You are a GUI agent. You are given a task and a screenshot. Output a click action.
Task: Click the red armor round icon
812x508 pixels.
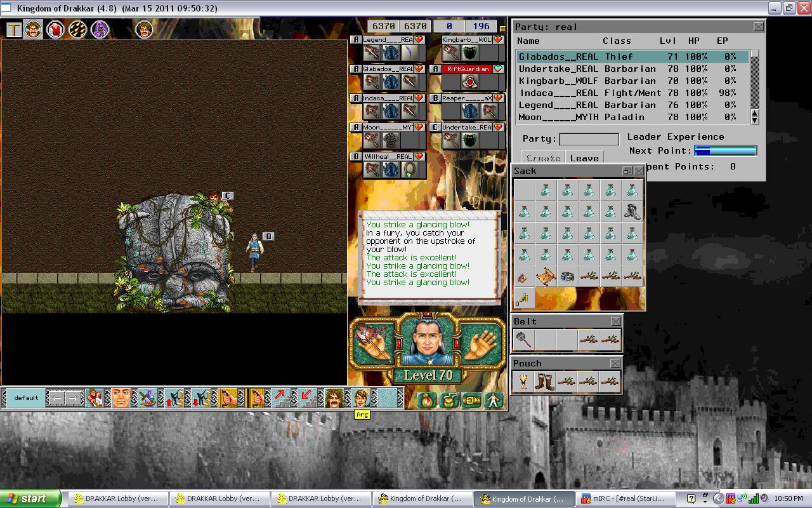[x=55, y=29]
